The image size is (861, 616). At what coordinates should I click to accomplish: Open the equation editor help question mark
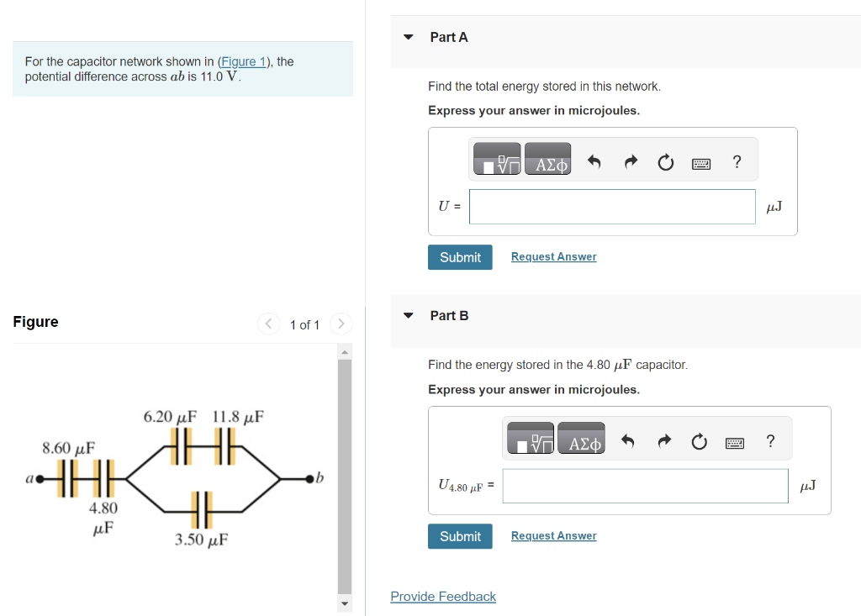[x=737, y=162]
